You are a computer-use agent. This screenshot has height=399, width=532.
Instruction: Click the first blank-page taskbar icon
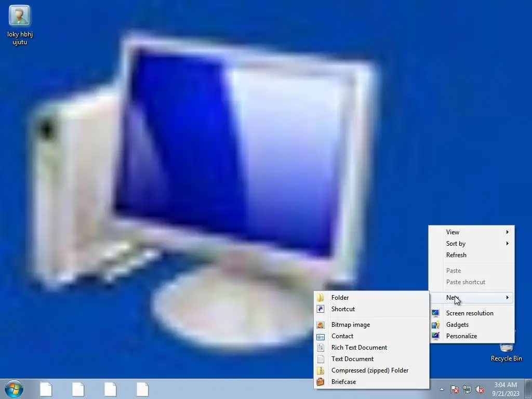[46, 389]
